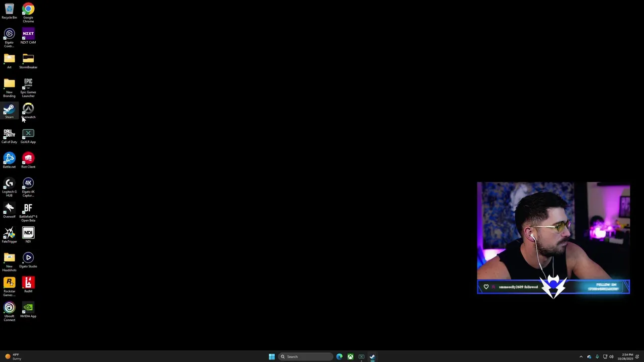Open the Xbox app in taskbar
This screenshot has width=644, height=362.
[350, 356]
